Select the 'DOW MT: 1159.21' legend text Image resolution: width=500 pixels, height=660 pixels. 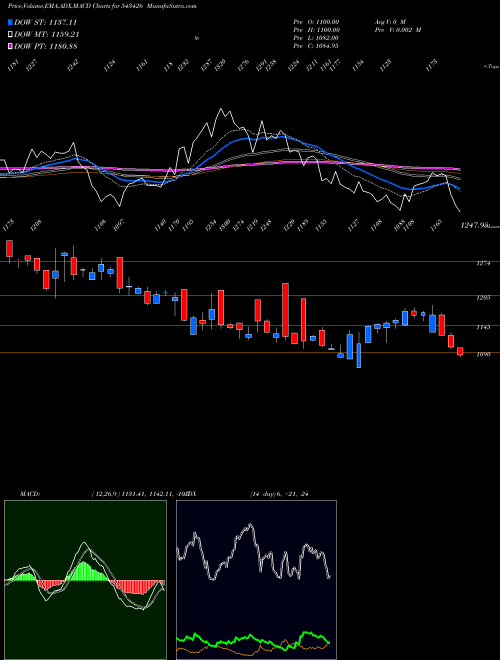pyautogui.click(x=47, y=35)
